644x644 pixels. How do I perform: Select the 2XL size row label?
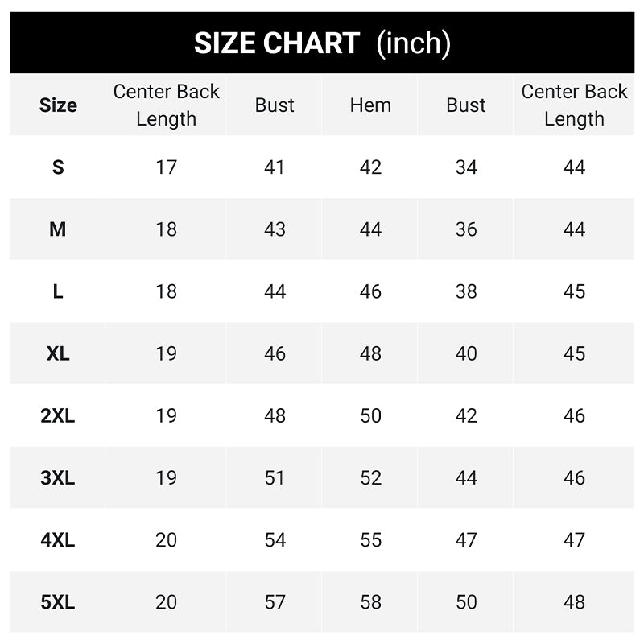click(x=58, y=415)
